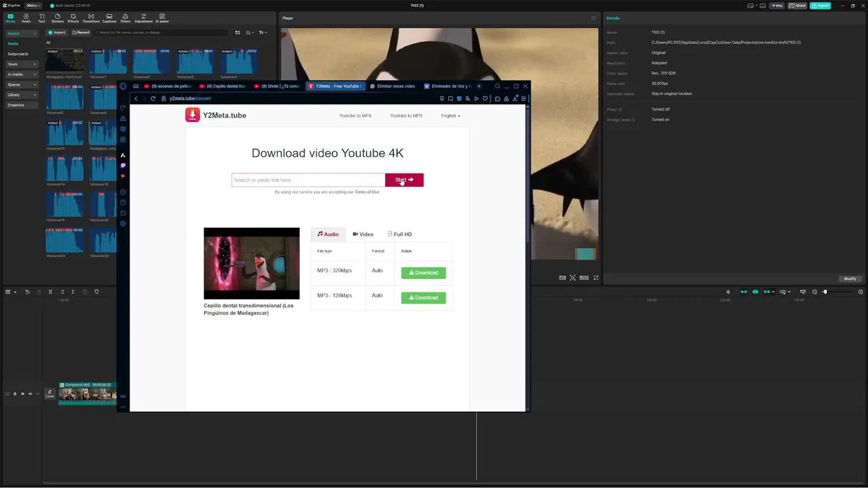Open the Effects panel in CapCut

point(73,18)
